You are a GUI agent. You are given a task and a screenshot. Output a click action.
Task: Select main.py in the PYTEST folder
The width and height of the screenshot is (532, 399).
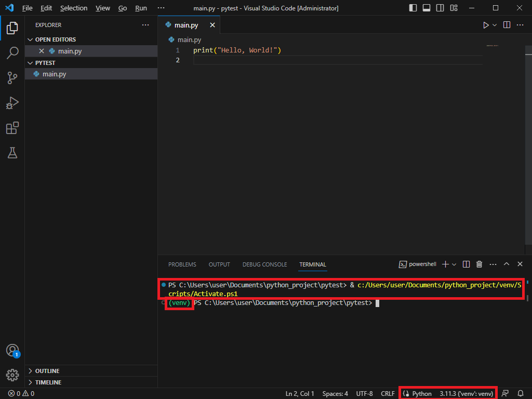(54, 74)
